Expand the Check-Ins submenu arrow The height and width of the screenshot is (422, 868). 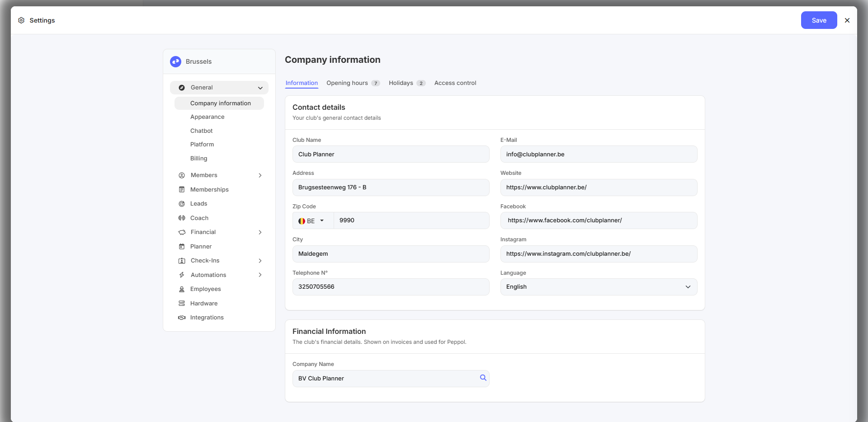tap(260, 261)
